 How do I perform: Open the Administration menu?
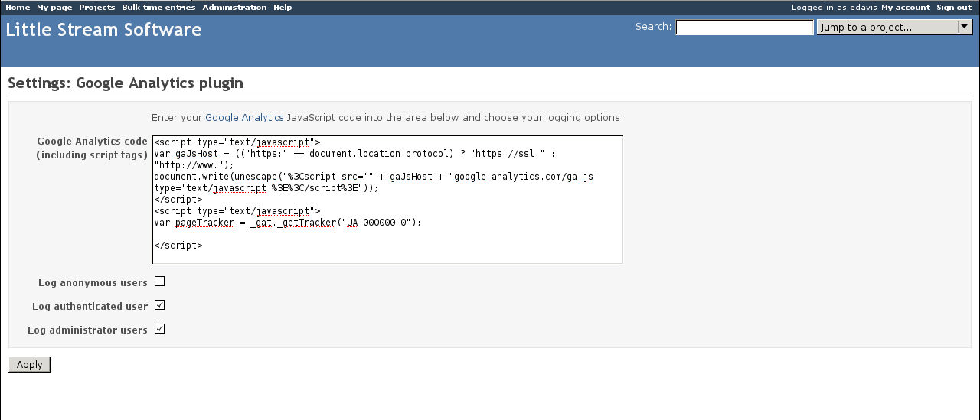tap(234, 7)
